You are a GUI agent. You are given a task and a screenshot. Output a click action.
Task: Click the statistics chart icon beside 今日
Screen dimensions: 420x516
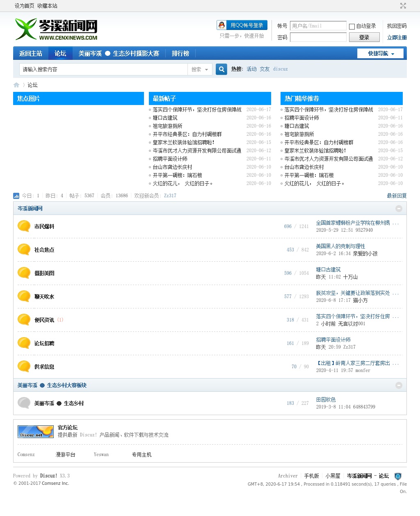click(x=16, y=196)
